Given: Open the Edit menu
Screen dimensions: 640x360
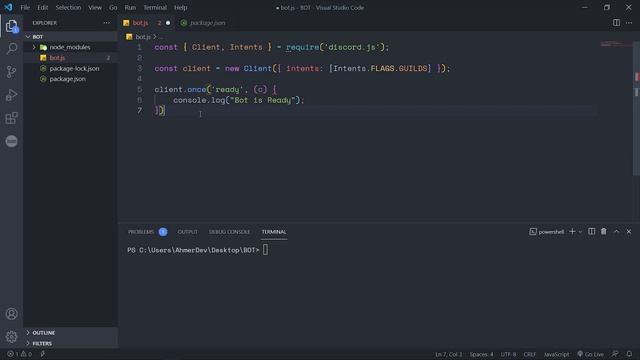Looking at the screenshot, I should [42, 7].
